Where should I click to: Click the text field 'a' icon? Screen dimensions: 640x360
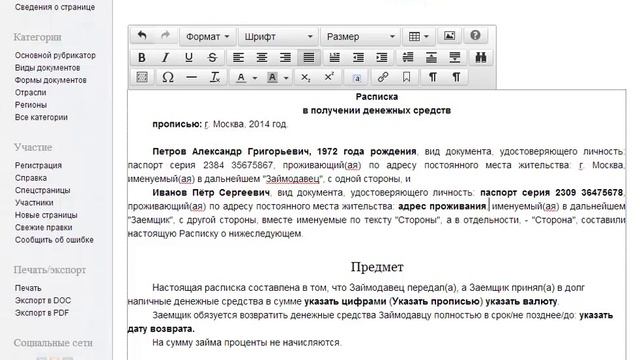(356, 77)
